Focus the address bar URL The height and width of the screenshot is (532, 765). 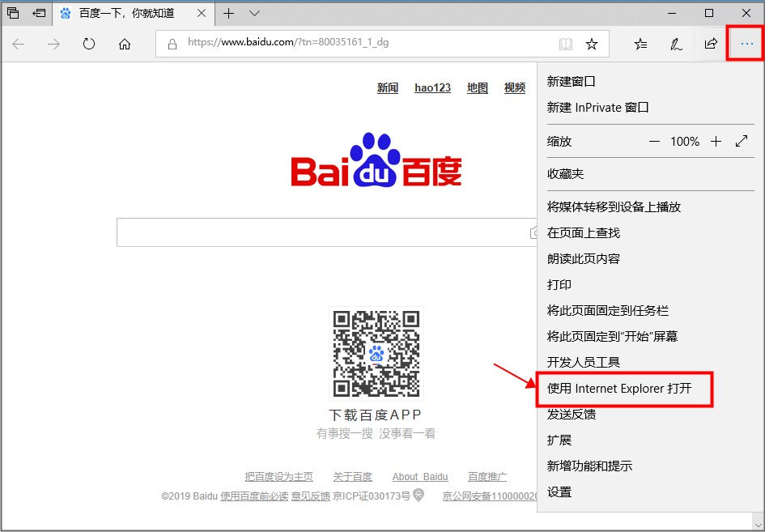[x=288, y=42]
